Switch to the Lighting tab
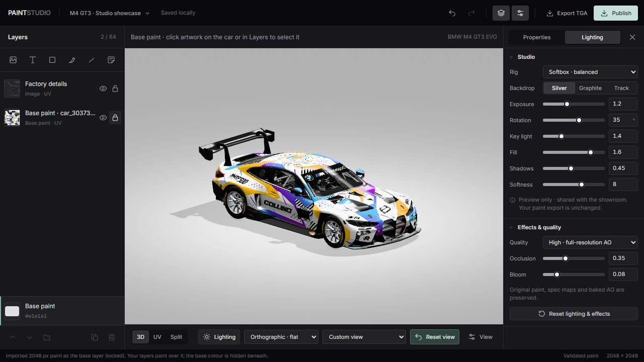The image size is (644, 362). 592,37
